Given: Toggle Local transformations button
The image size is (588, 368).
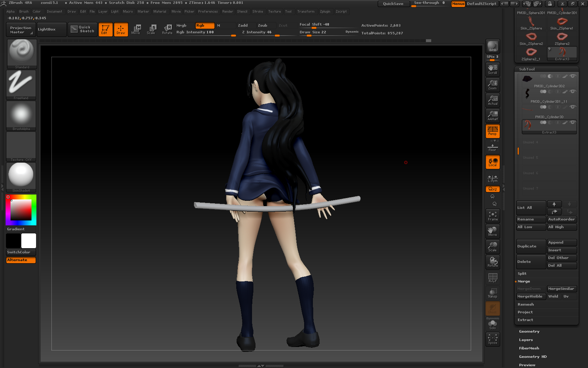Looking at the screenshot, I should click(492, 162).
